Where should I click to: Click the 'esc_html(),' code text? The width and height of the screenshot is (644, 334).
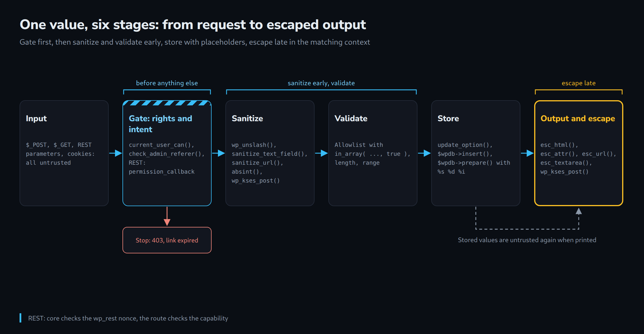click(559, 145)
